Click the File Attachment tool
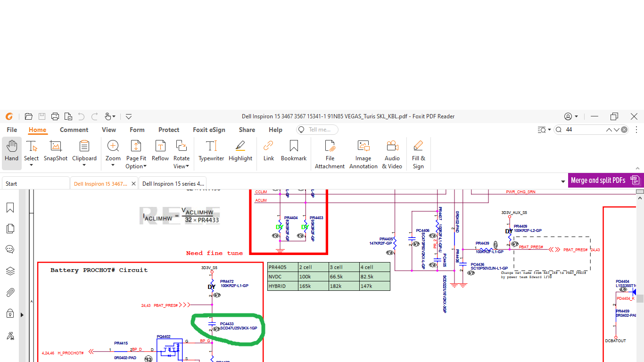644x362 pixels. [330, 154]
